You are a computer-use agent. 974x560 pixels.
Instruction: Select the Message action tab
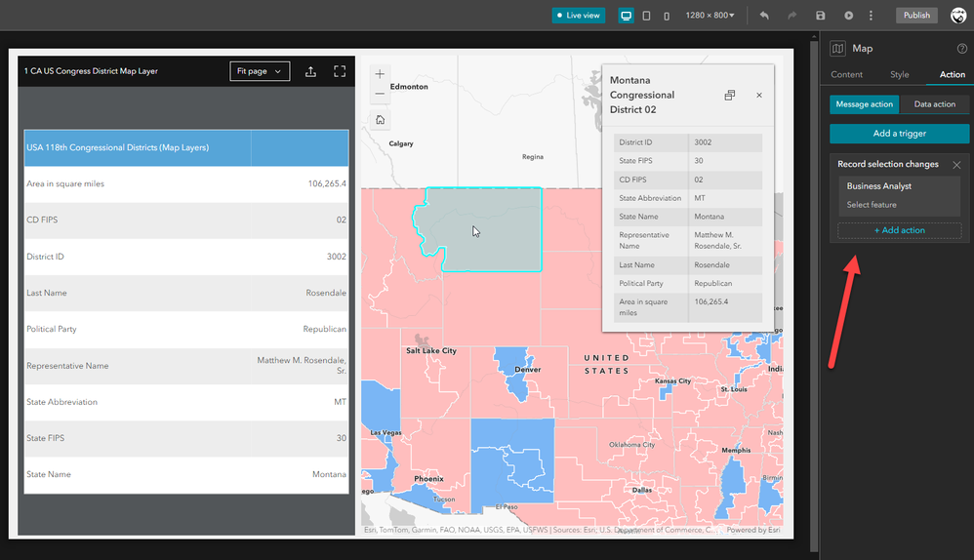[x=864, y=104]
